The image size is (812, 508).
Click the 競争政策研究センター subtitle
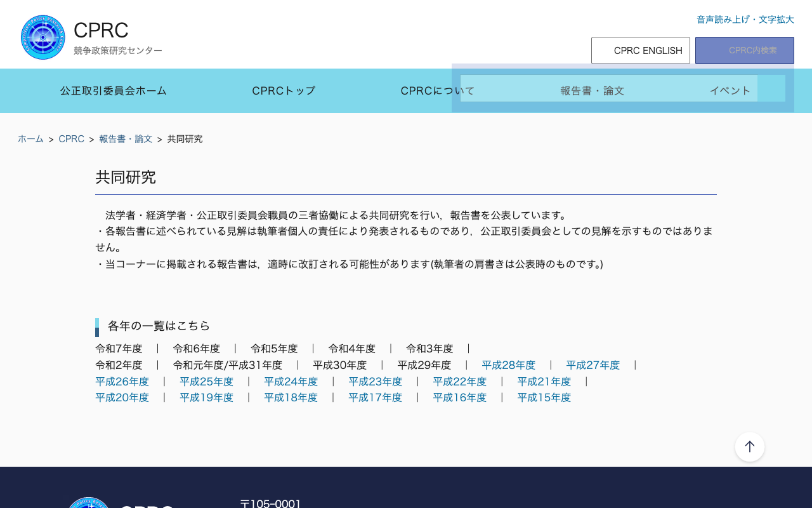click(118, 50)
